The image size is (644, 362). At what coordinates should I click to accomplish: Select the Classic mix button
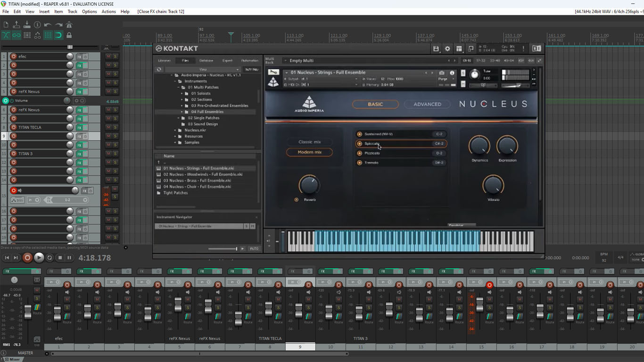[310, 142]
